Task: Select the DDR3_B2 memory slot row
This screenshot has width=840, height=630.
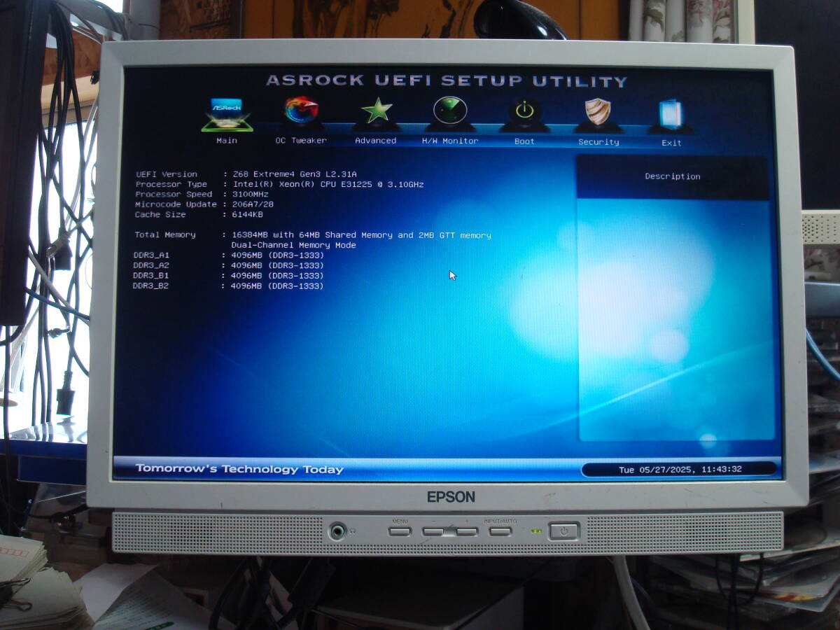Action: (x=229, y=286)
